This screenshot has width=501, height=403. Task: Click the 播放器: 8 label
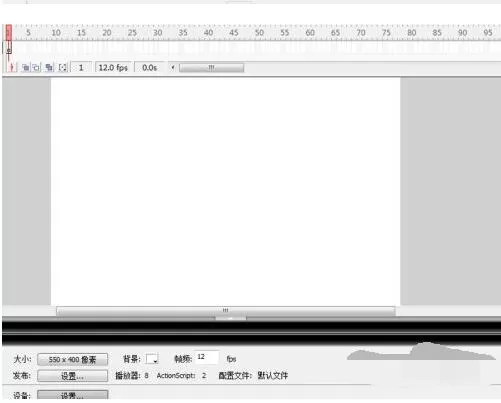pyautogui.click(x=132, y=376)
